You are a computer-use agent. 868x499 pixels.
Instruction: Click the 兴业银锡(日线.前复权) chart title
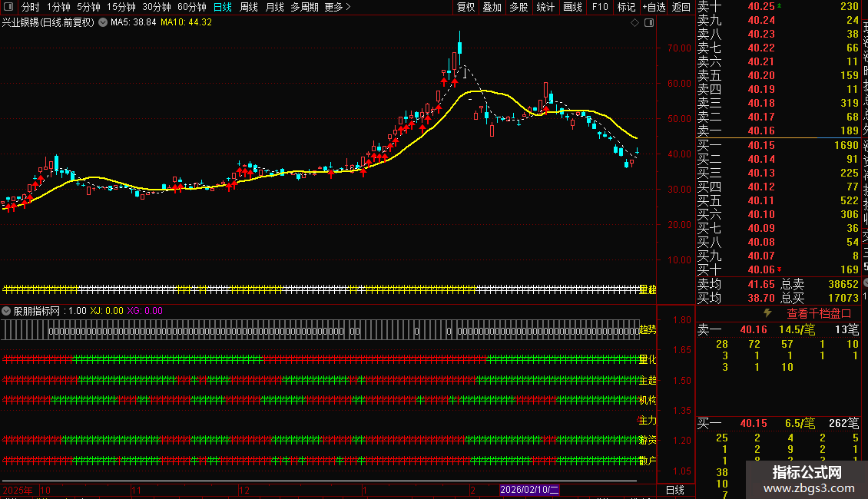pyautogui.click(x=48, y=23)
